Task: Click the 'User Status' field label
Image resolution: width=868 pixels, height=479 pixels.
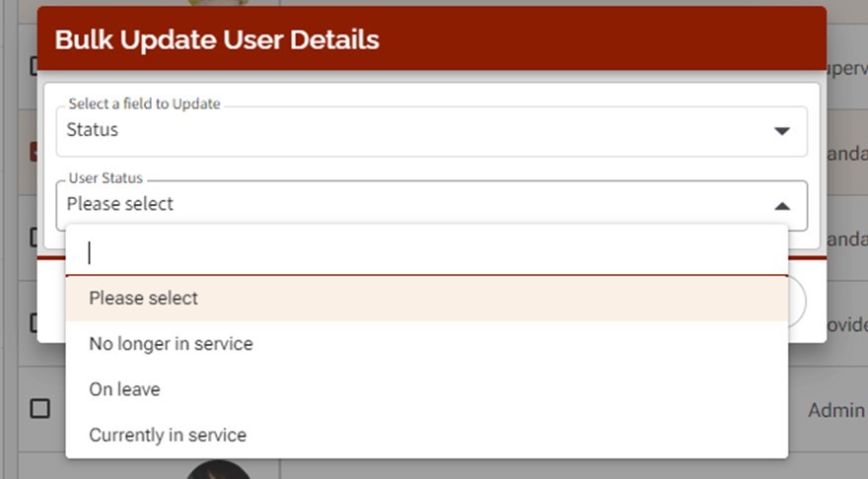Action: click(x=106, y=178)
